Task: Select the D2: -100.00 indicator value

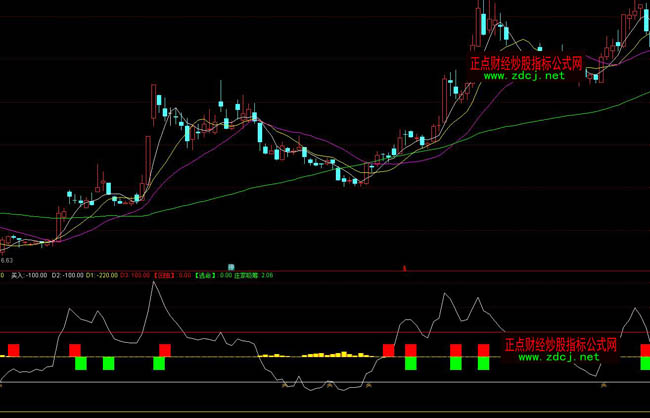Action: [68, 274]
